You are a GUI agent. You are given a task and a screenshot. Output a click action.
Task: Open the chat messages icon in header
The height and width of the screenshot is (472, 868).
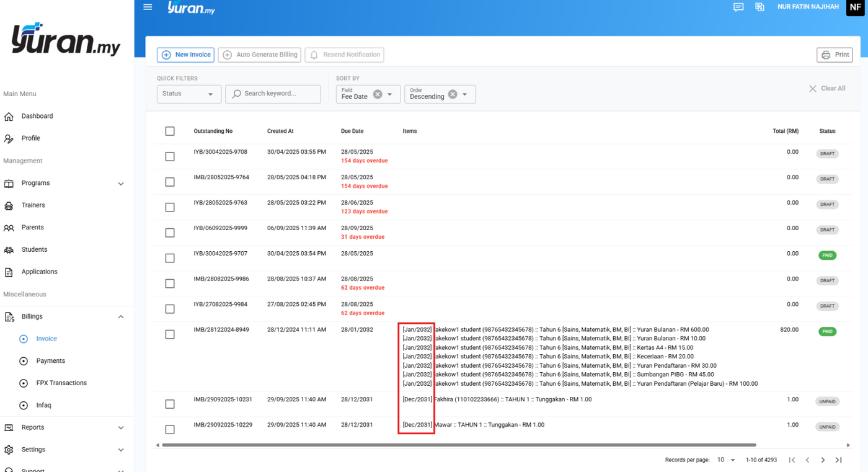click(738, 7)
